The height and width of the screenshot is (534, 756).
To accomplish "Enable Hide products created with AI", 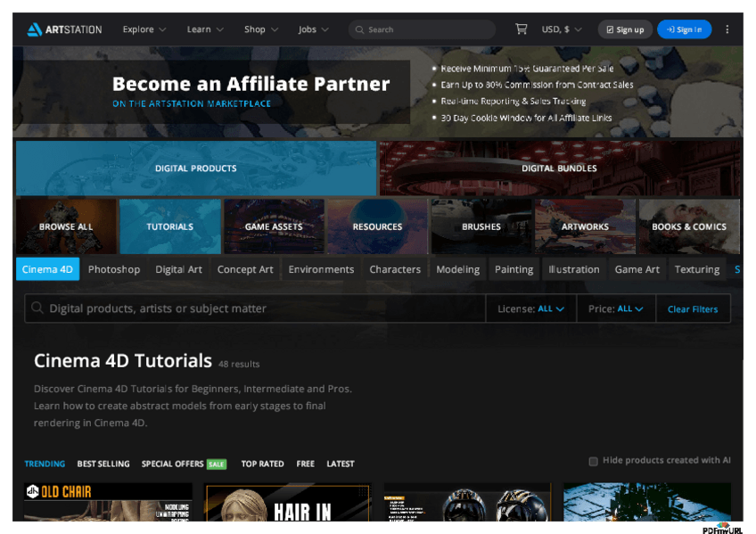I will (593, 461).
